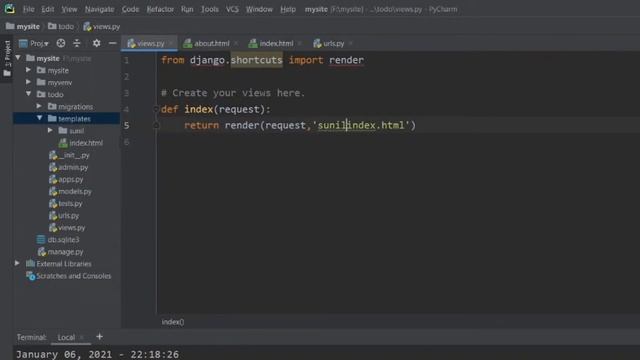Click the Terminal panel label
The image size is (640, 360).
click(31, 337)
